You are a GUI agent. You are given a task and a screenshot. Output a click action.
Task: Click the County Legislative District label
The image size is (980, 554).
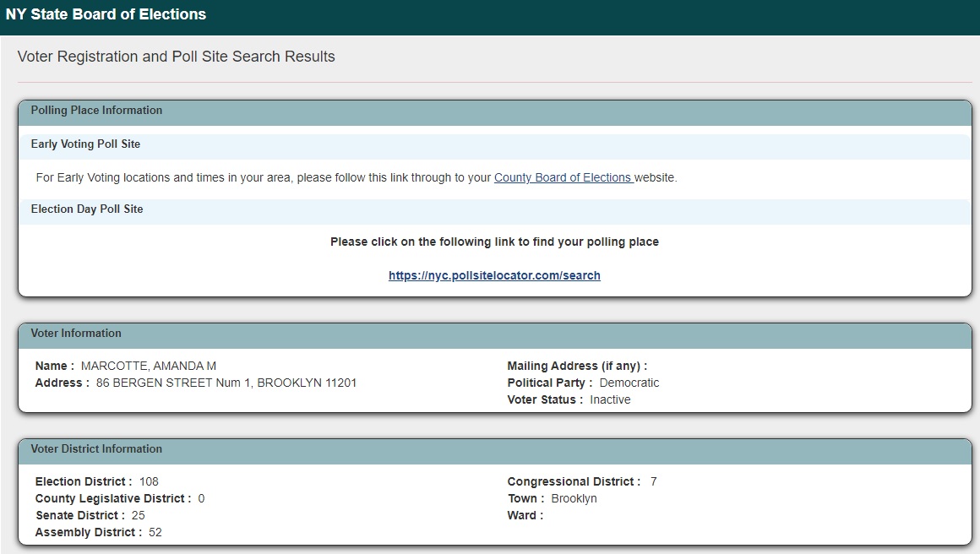[x=112, y=498]
